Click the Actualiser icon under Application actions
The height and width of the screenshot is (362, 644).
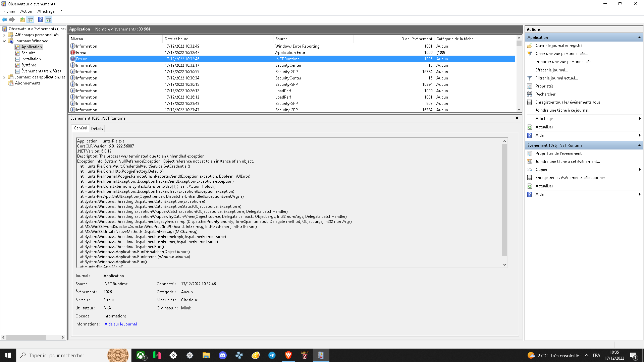point(530,127)
